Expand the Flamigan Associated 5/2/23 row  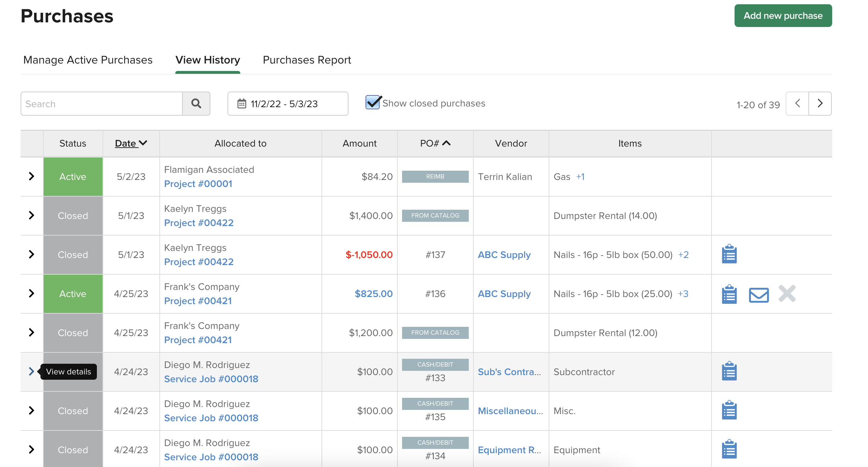tap(32, 176)
